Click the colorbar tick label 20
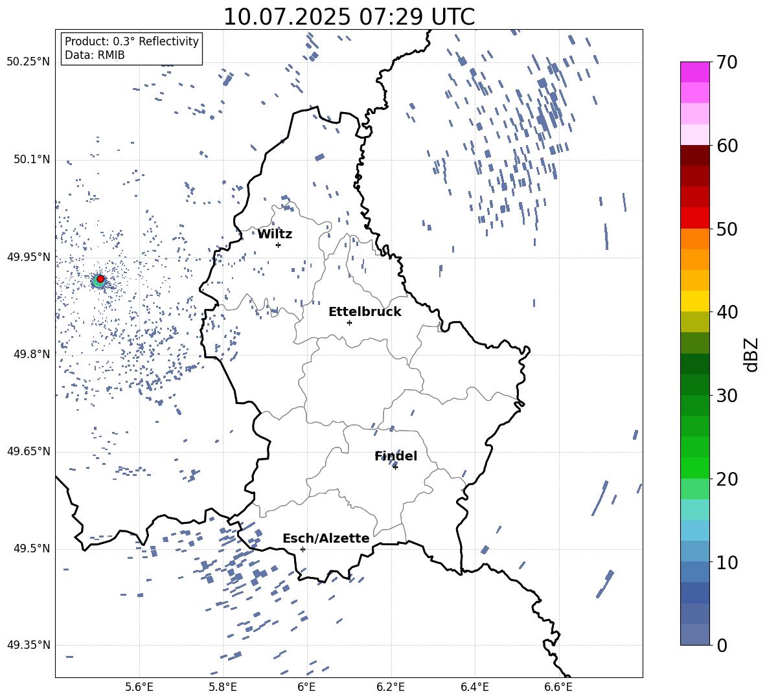 click(727, 479)
